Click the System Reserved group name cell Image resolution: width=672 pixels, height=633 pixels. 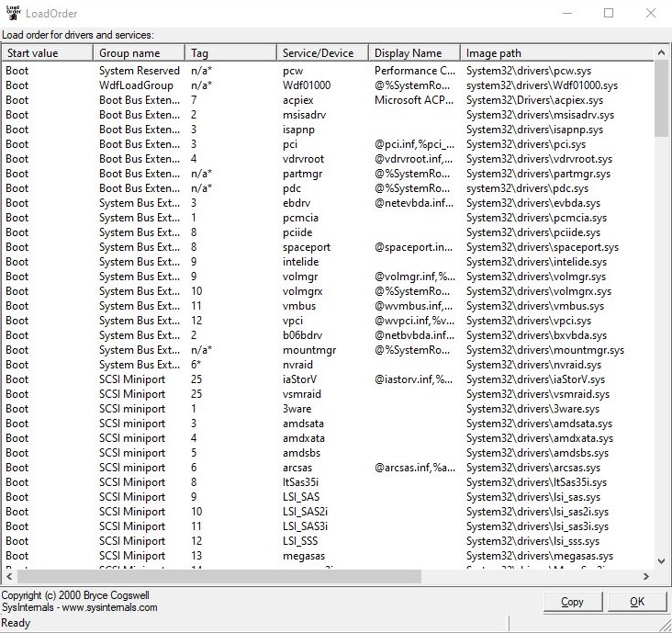[x=140, y=71]
